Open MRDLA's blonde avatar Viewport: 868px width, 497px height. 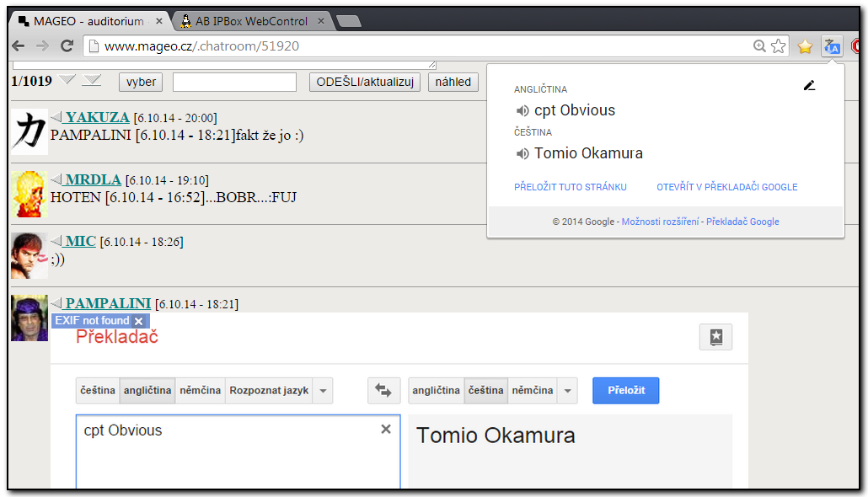coord(29,194)
